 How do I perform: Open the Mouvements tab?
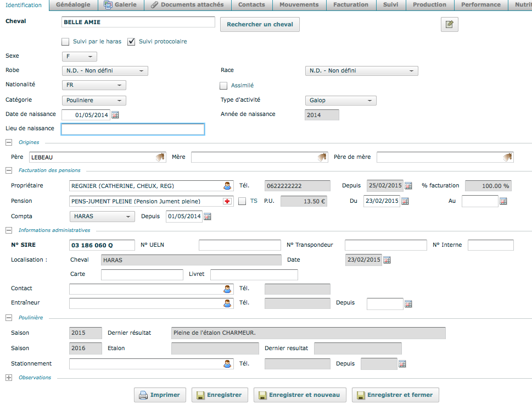tap(299, 5)
